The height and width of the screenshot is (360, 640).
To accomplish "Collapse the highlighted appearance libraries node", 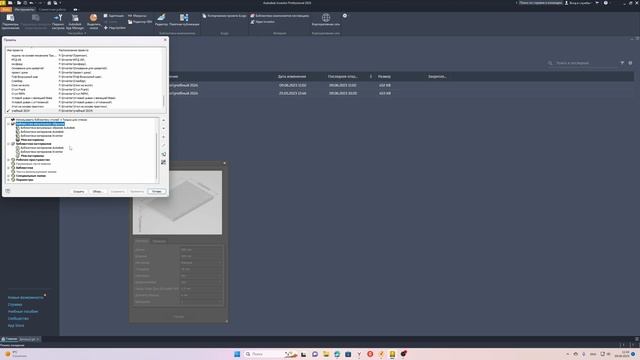I will [9, 124].
